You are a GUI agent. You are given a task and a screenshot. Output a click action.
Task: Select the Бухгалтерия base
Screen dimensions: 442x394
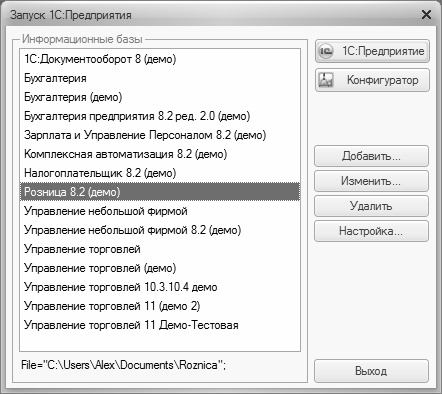coord(160,78)
